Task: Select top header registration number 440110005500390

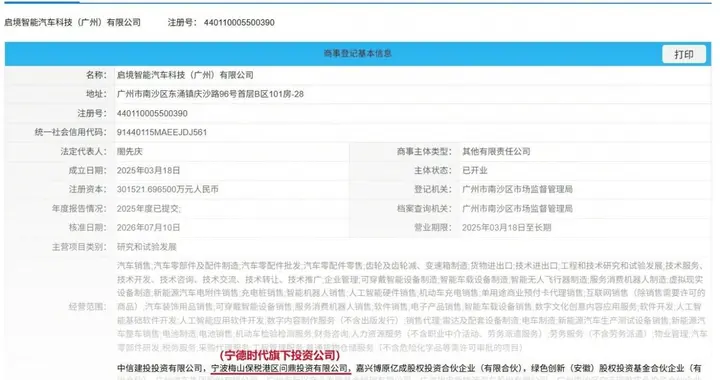Action: pos(239,22)
